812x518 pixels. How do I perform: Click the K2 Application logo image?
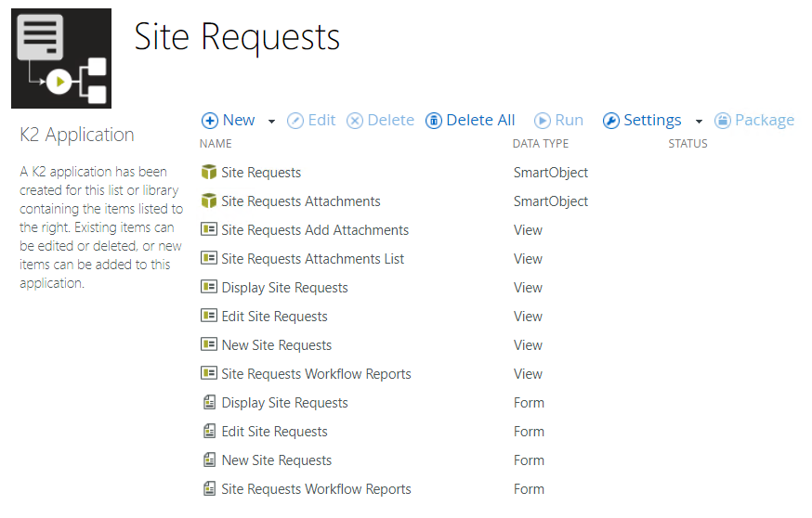tap(61, 58)
